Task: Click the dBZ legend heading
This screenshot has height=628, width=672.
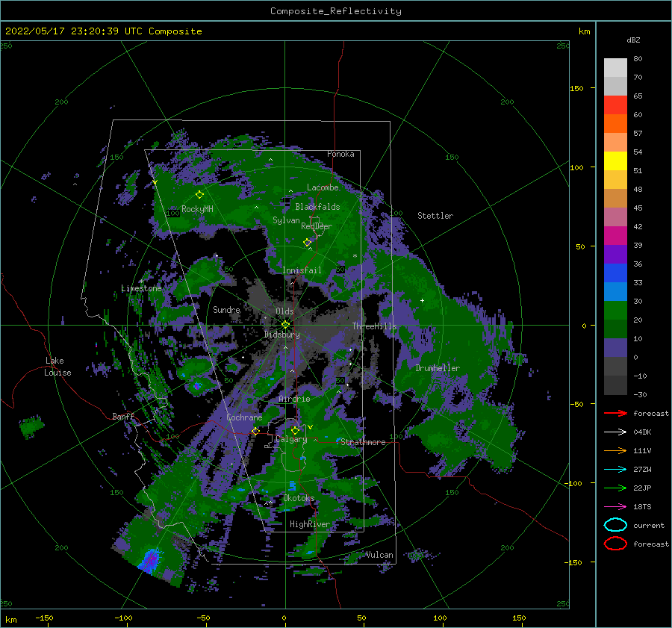Action: pos(633,40)
